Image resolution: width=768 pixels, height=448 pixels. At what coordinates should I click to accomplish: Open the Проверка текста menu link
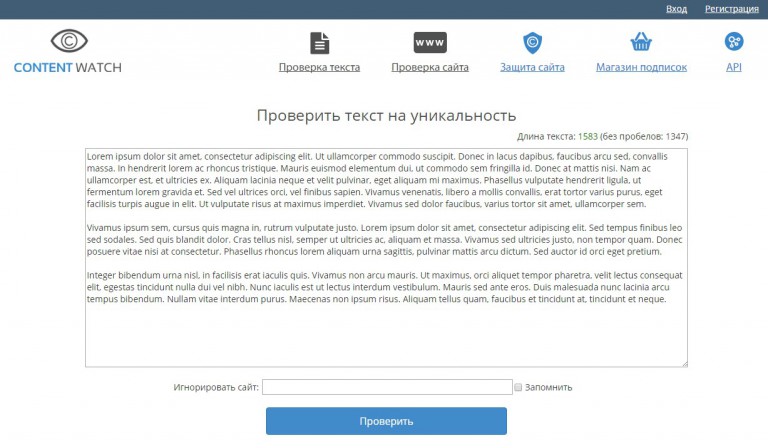click(x=319, y=67)
